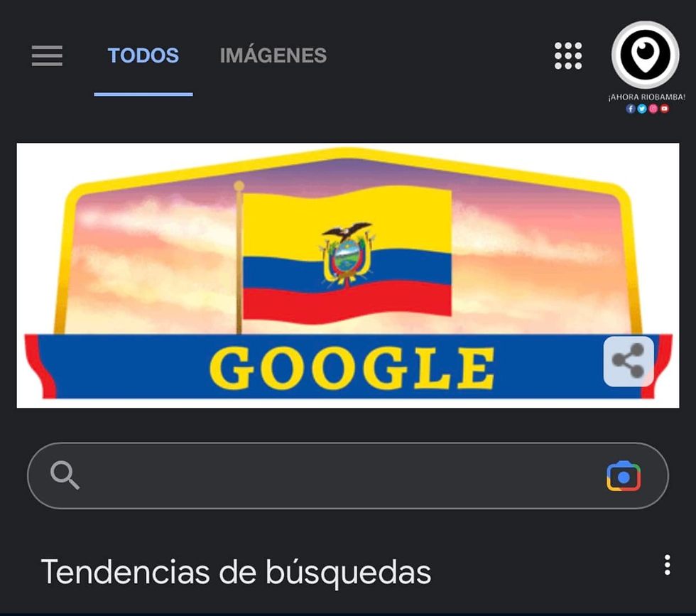The width and height of the screenshot is (696, 616).
Task: Click the golden flagpole in the doodle
Action: click(x=239, y=258)
